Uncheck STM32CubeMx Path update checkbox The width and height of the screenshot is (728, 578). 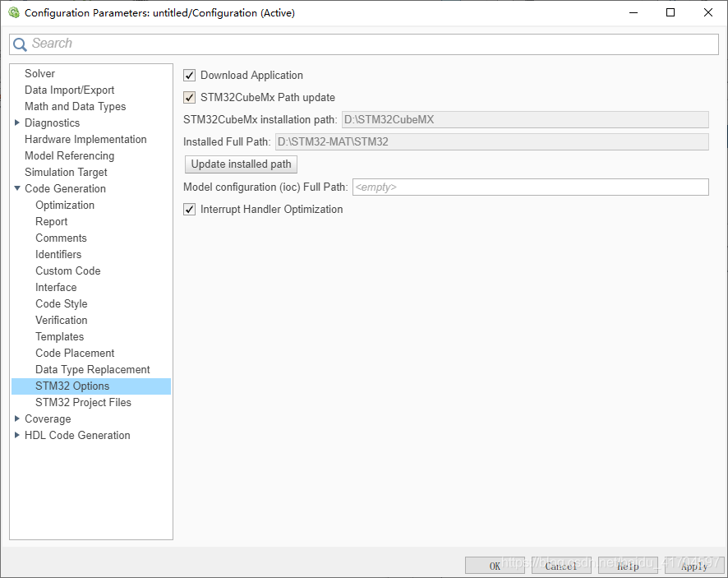click(190, 98)
